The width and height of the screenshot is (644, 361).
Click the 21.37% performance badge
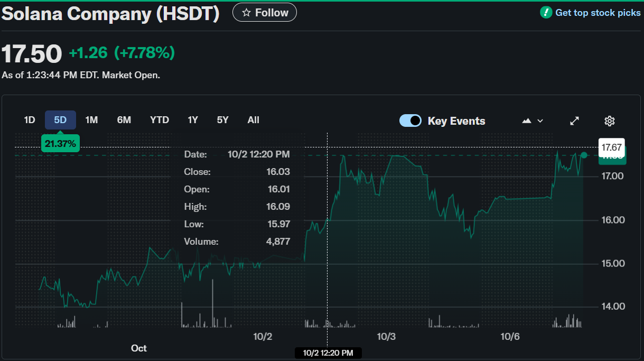coord(60,144)
